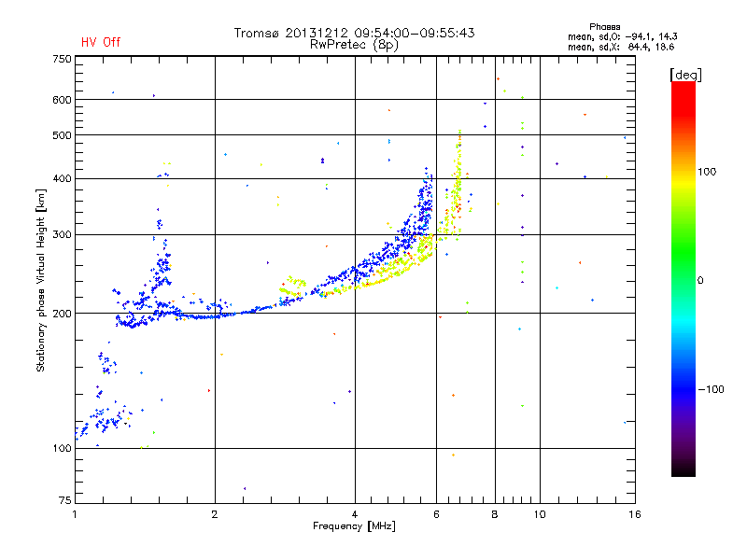Click the [deg] colorbar unit label
Screen dimensions: 747x560
685,75
